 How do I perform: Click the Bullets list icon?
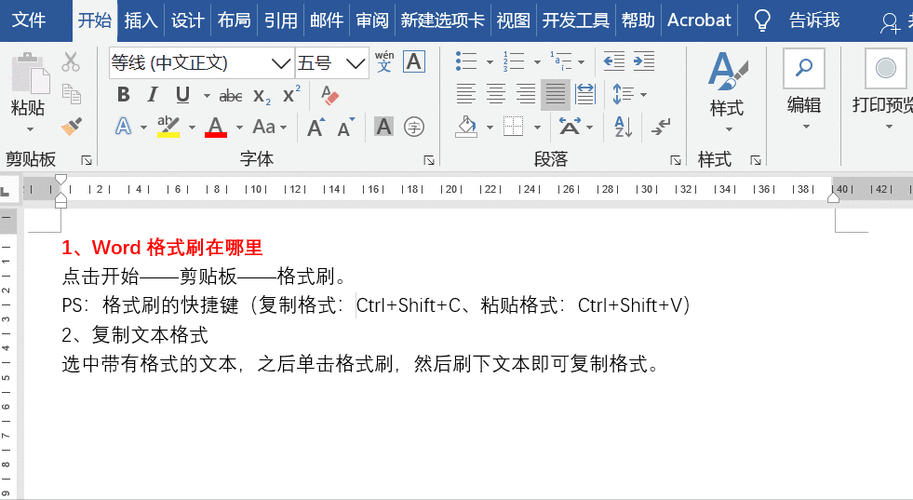[x=466, y=61]
